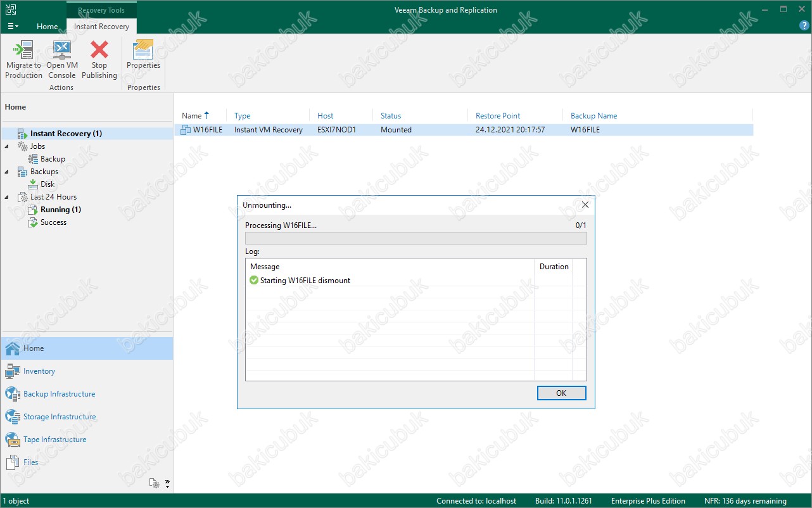Click green check icon in log
The height and width of the screenshot is (508, 812).
(254, 280)
